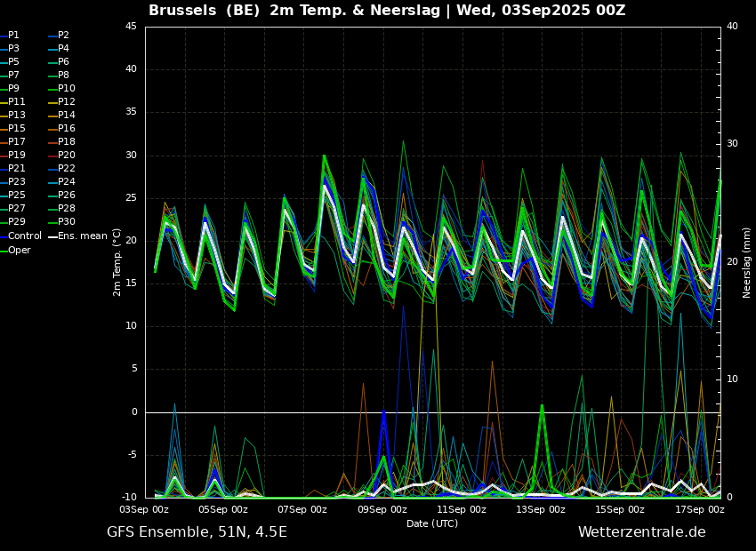Select the P24 legend entry
The width and height of the screenshot is (756, 551).
point(67,182)
